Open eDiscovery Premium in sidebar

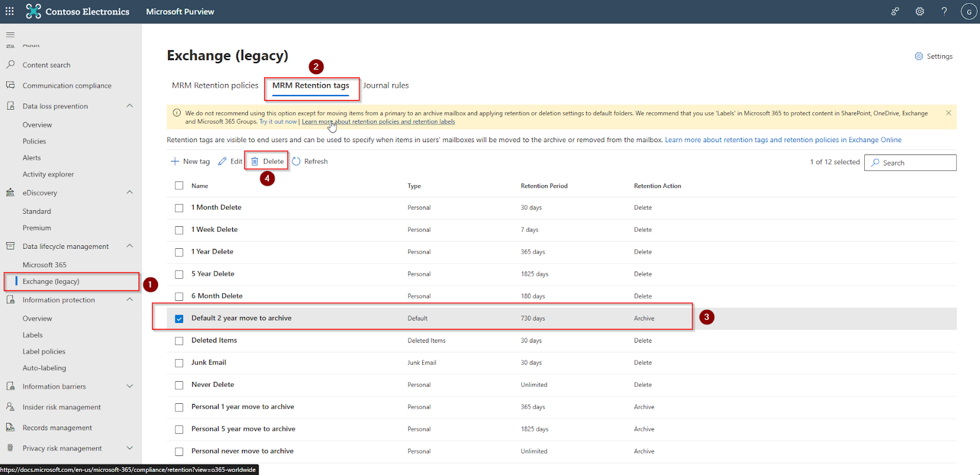[37, 227]
